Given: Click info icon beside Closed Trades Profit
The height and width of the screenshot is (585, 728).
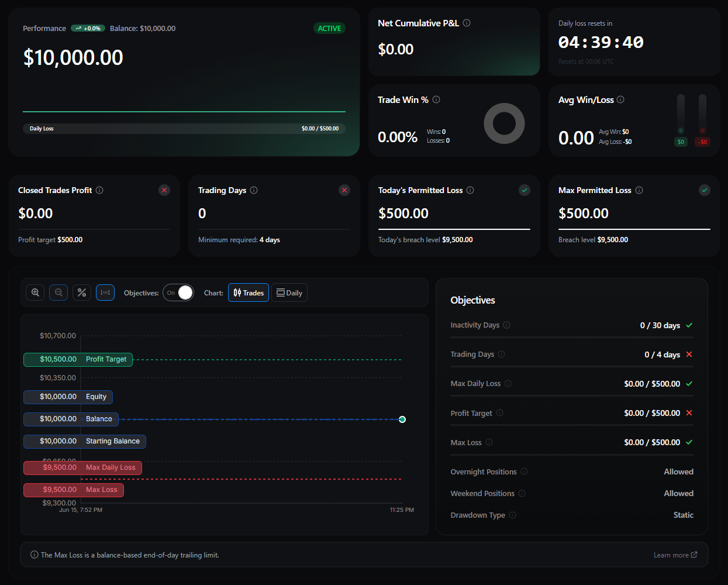Looking at the screenshot, I should pos(99,190).
